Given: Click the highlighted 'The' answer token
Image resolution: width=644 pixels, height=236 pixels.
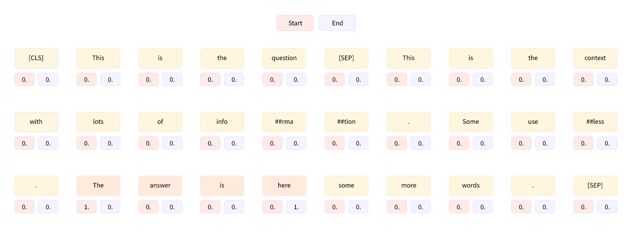Looking at the screenshot, I should (x=98, y=185).
